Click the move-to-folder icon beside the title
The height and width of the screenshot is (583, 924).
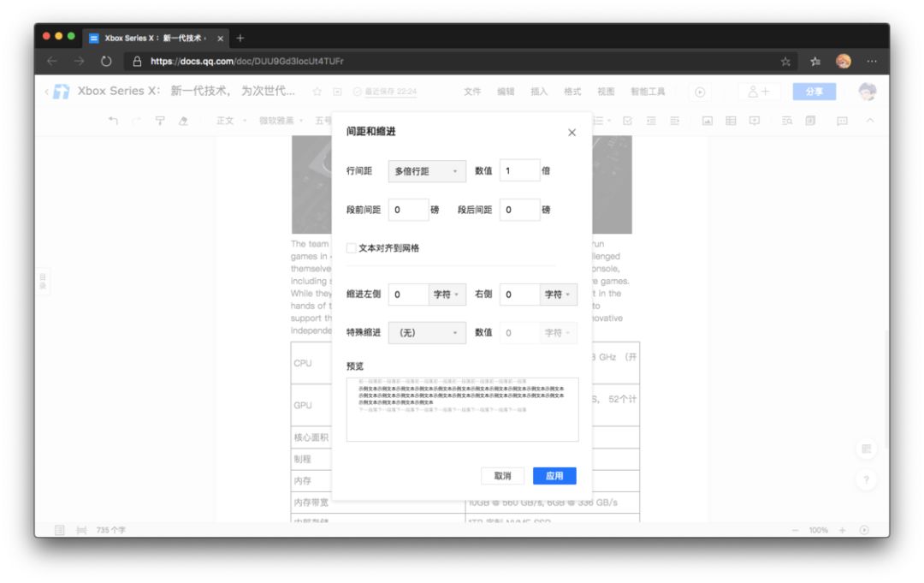point(337,92)
